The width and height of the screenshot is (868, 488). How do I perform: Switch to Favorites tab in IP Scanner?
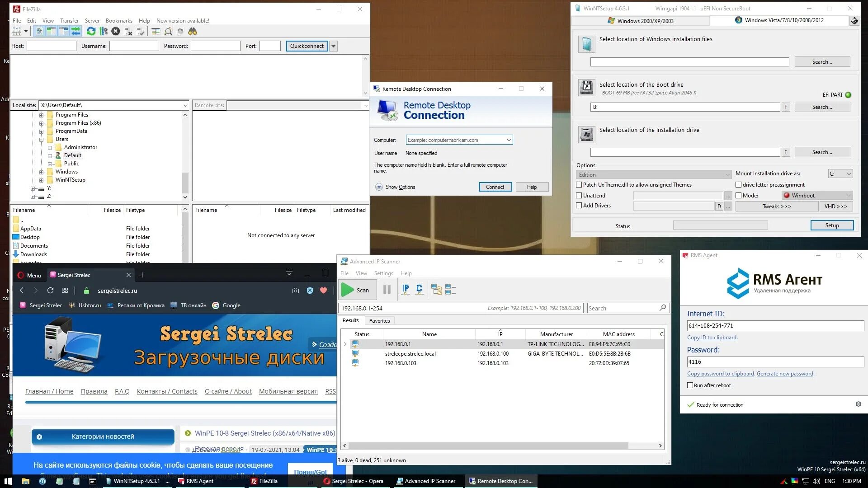[379, 321]
